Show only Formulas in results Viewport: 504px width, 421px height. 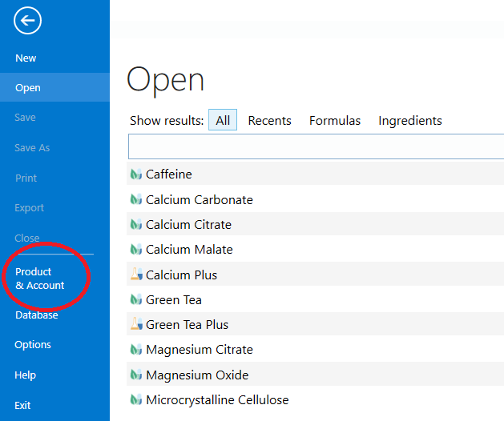(335, 121)
